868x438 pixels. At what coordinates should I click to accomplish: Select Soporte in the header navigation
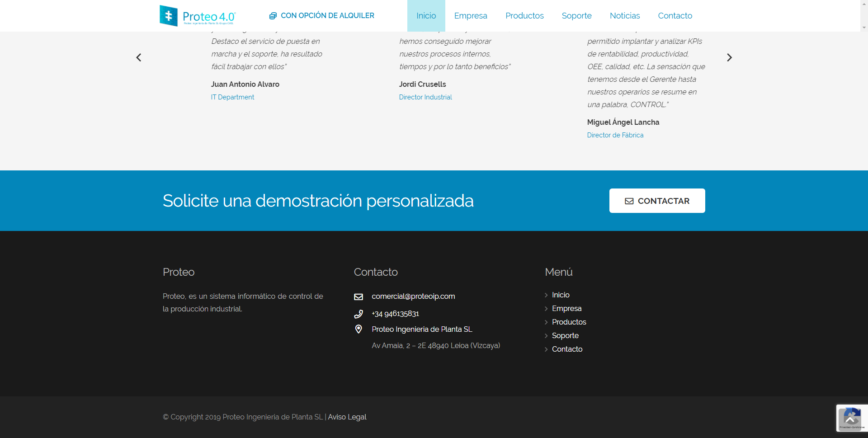click(x=576, y=16)
